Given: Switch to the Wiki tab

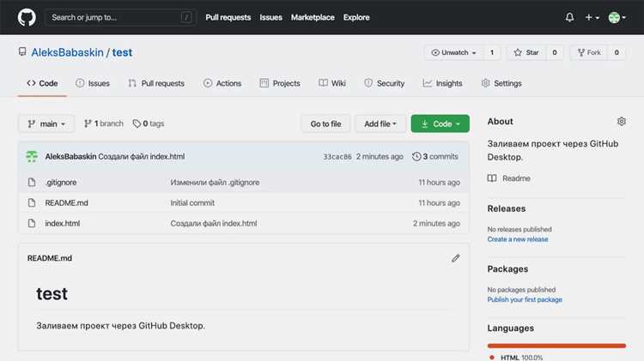Looking at the screenshot, I should click(332, 83).
